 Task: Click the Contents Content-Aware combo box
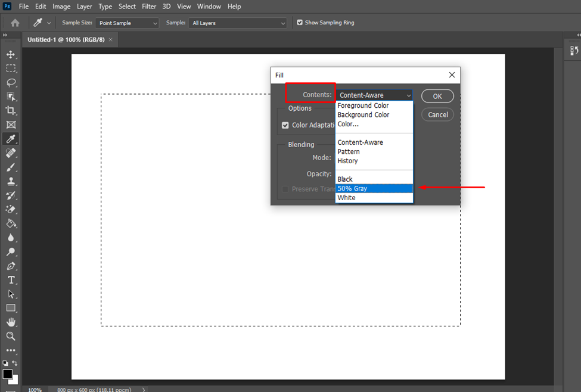374,95
